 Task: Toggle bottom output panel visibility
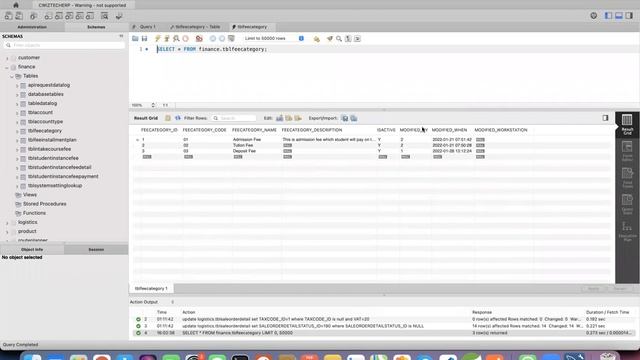coord(619,16)
